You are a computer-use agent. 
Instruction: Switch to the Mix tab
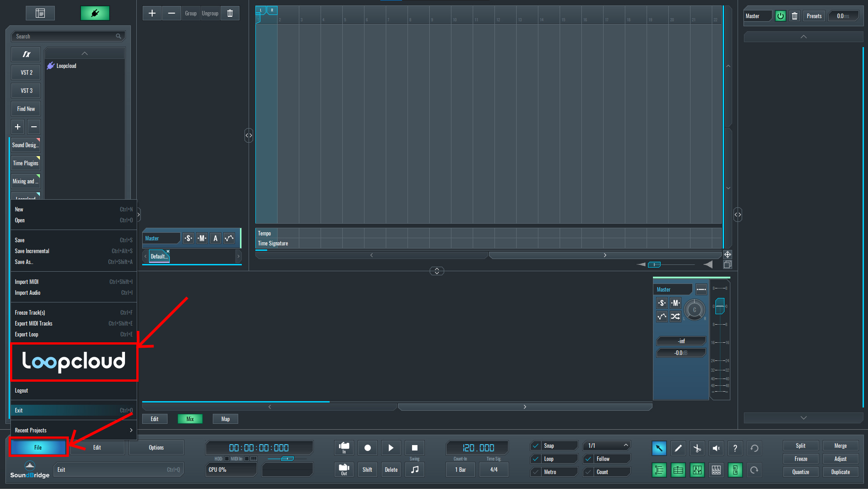pos(190,419)
